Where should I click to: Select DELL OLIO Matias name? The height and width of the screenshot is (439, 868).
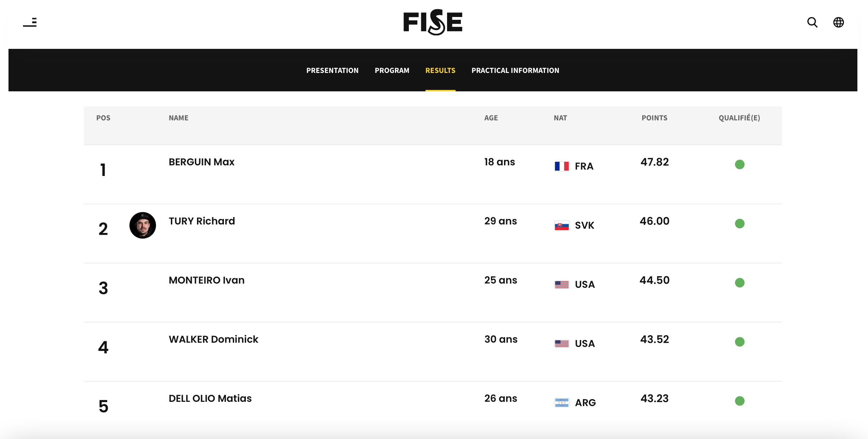(x=210, y=398)
